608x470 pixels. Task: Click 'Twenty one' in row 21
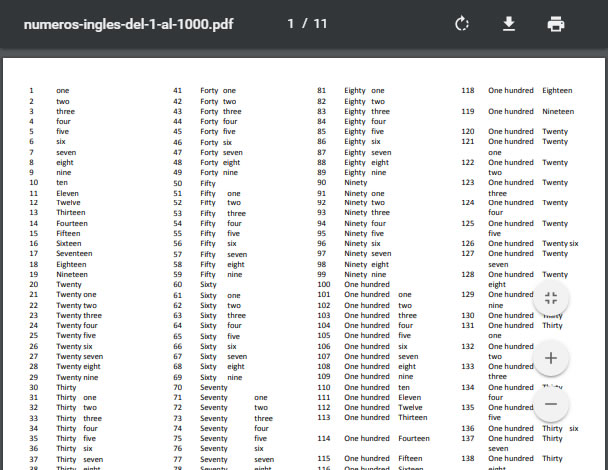pyautogui.click(x=76, y=294)
